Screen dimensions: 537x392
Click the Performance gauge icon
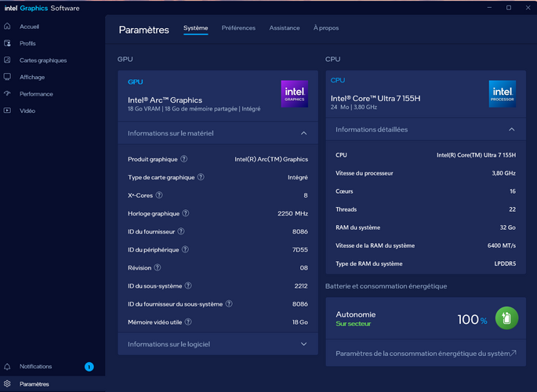(7, 93)
